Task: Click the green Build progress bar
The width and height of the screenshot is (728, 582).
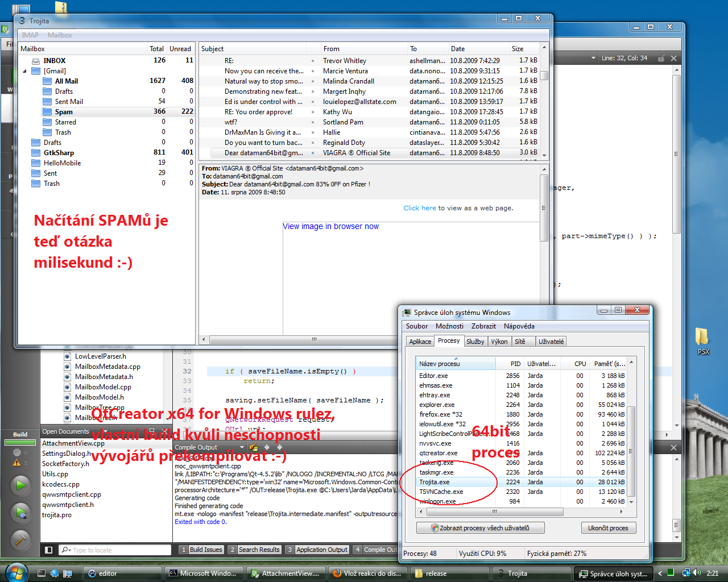Action: pos(20,442)
